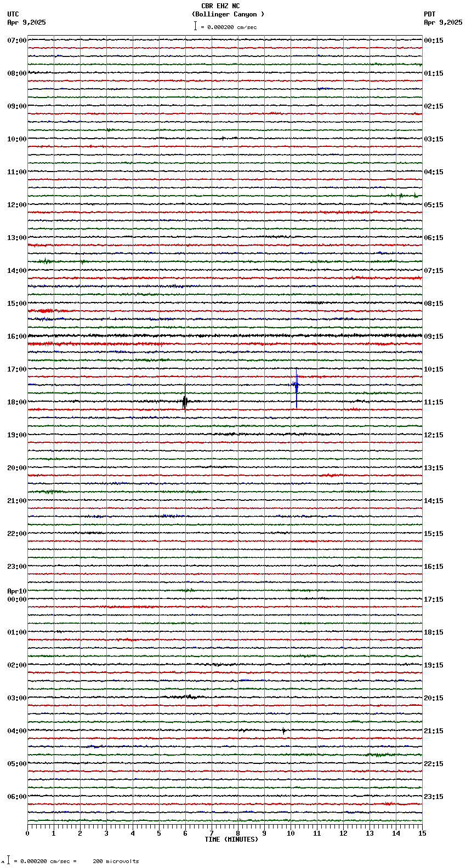This screenshot has width=466, height=868.
Task: Click the small black event on the 04:00 trace
Action: [x=283, y=730]
